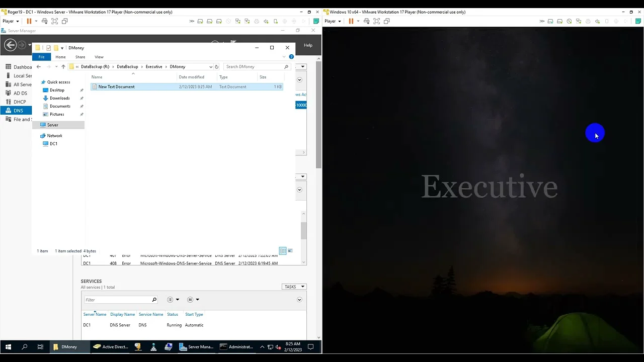Screen dimensions: 644x362
Task: Select the New Text Document file
Action: pyautogui.click(x=116, y=87)
